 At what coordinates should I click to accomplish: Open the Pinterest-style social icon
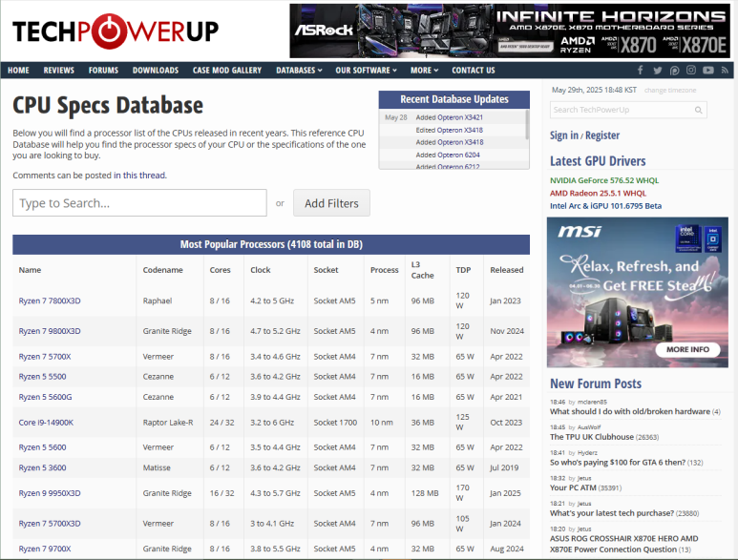pyautogui.click(x=674, y=70)
